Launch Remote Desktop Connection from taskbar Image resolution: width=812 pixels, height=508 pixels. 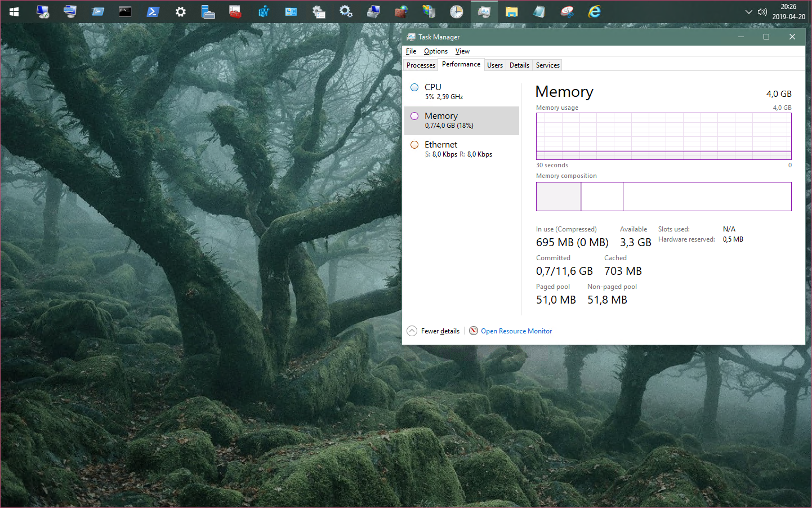(x=43, y=11)
